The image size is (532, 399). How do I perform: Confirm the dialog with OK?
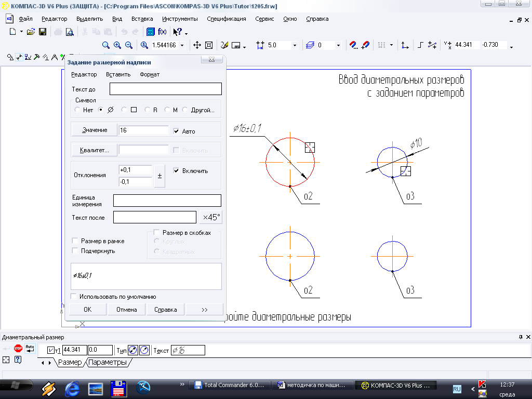pos(87,310)
